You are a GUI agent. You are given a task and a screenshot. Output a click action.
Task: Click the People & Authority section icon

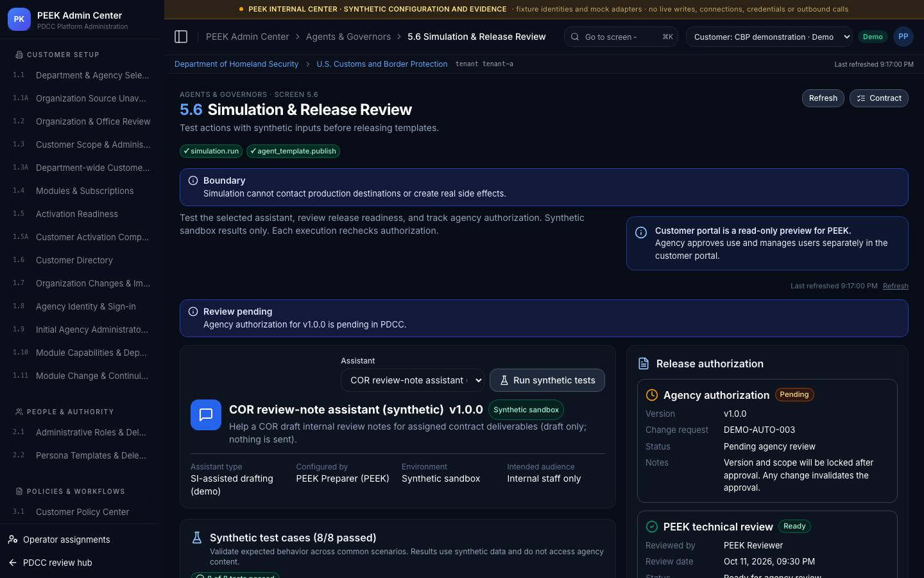[x=19, y=412]
